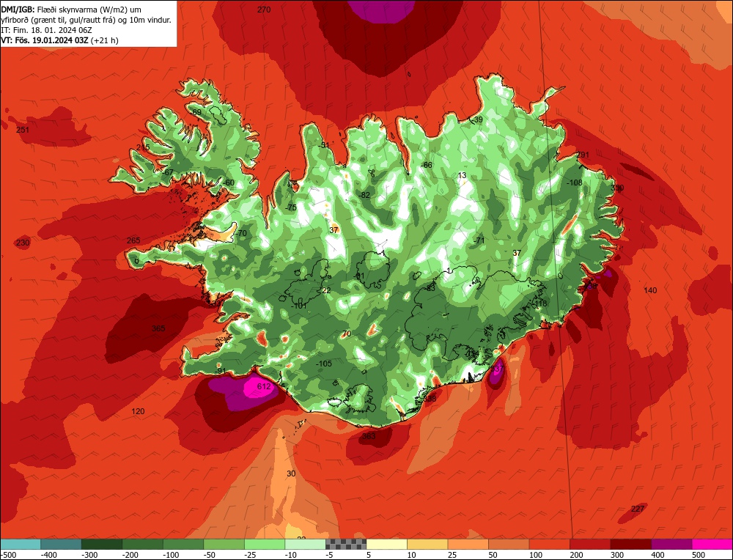Click the '-71' value in eastern interior

point(479,240)
